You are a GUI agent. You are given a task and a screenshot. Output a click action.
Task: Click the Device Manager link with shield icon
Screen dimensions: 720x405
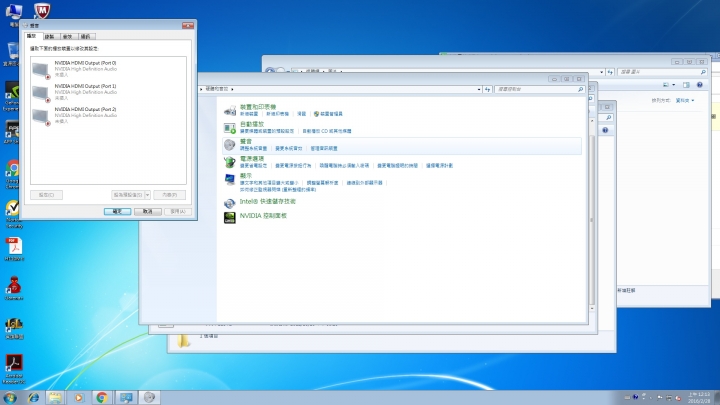[328, 114]
